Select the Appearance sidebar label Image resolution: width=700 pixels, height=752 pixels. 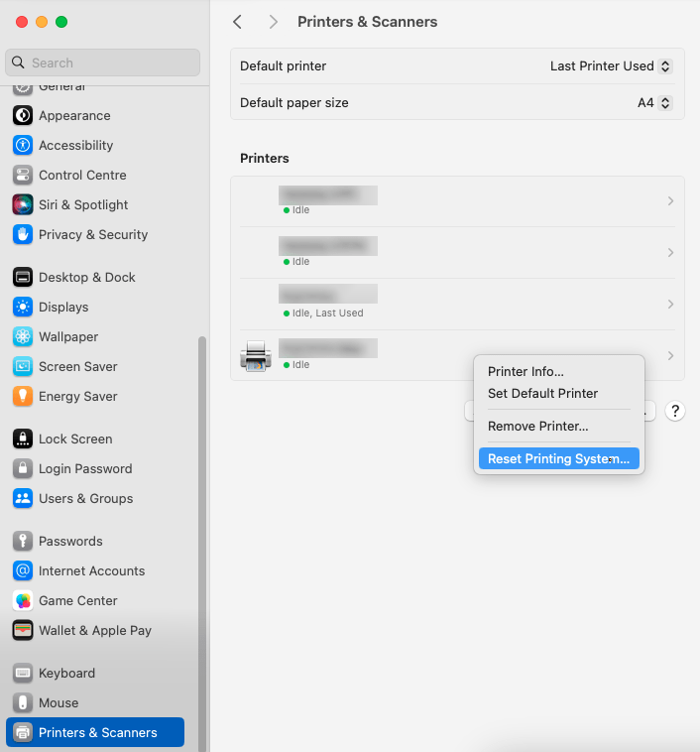[x=74, y=116]
